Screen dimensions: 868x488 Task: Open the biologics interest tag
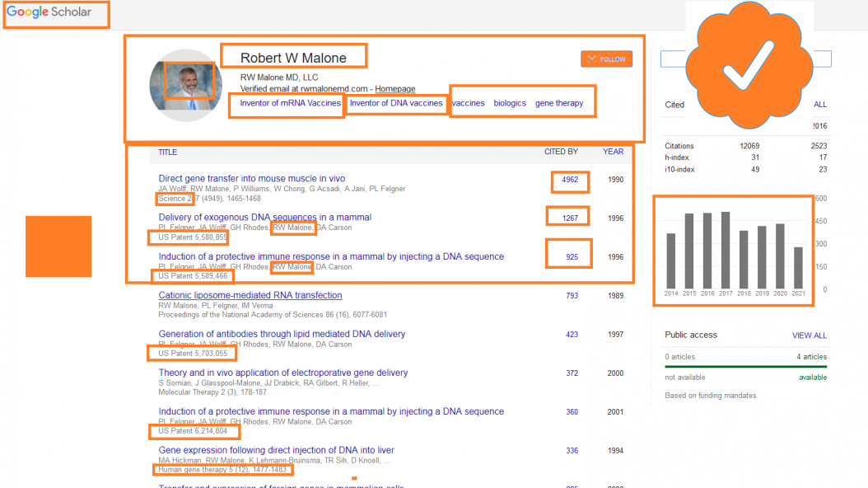click(x=510, y=103)
